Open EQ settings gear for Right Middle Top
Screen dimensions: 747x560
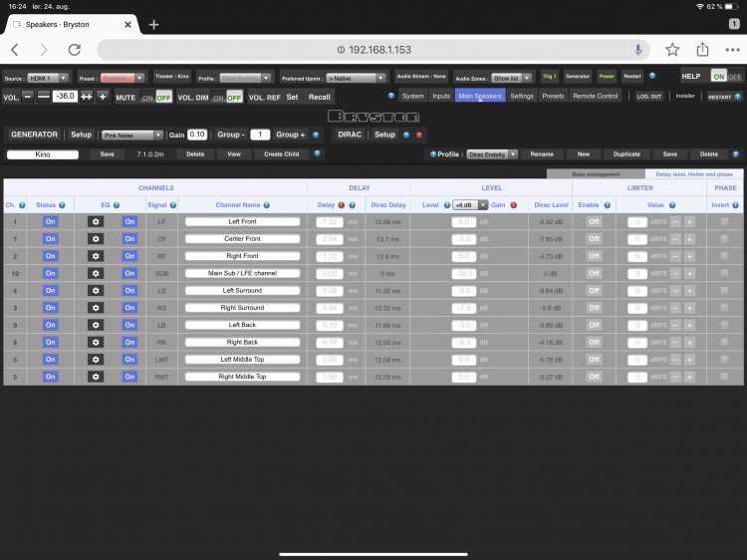tap(96, 377)
